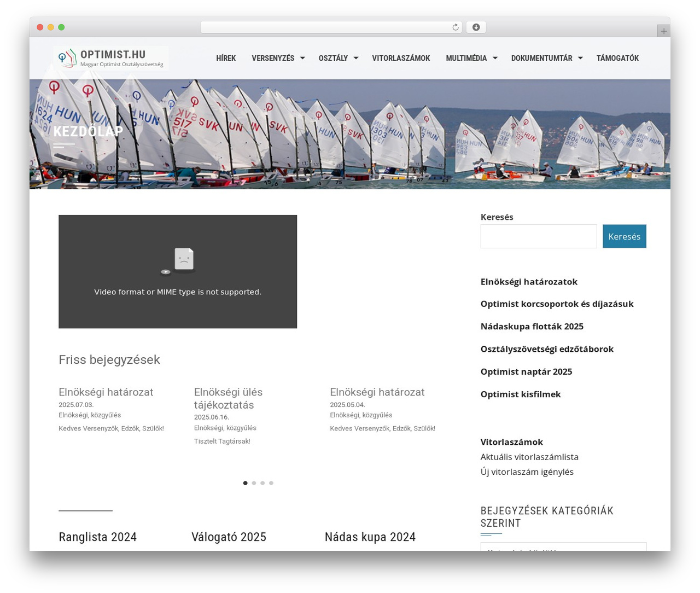Viewport: 700px width, 593px height.
Task: Click the Optimist.hu logo icon
Action: 67,58
